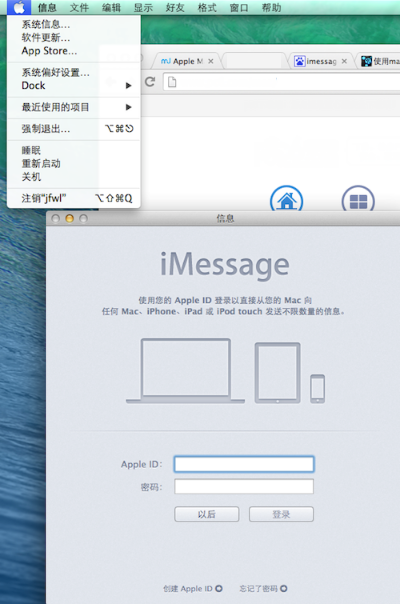Close the Apple M browser tab
This screenshot has width=400, height=604.
click(211, 61)
